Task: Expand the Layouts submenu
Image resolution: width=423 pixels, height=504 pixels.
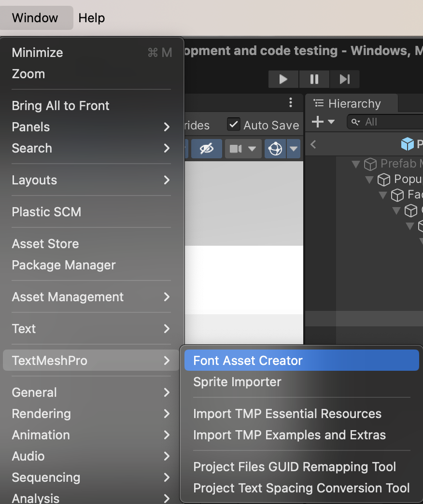Action: [x=92, y=180]
